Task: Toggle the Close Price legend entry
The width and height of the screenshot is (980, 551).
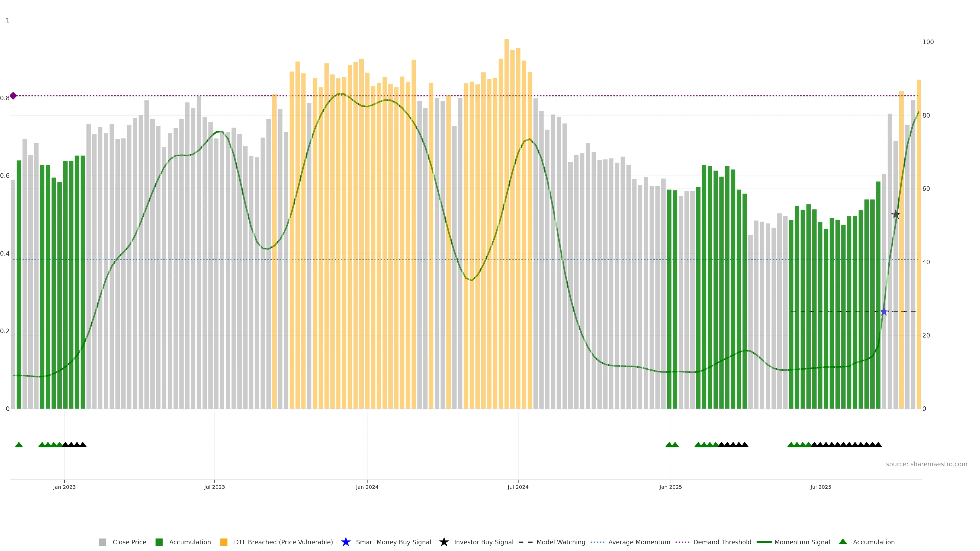Action: [x=129, y=542]
